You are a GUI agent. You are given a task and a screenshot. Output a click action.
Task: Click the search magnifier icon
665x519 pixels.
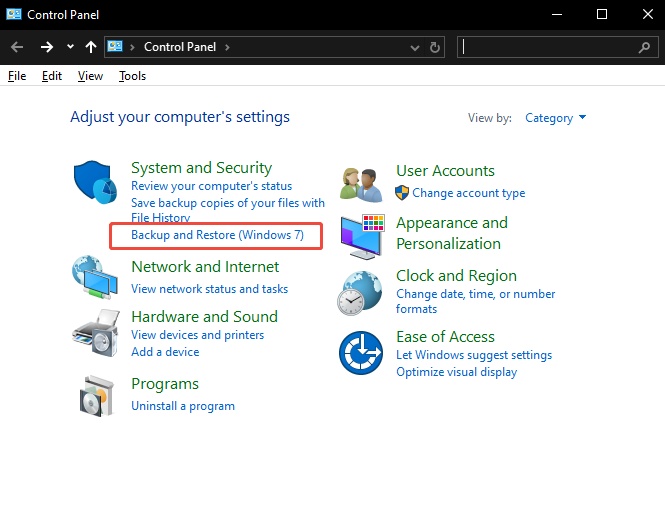pyautogui.click(x=644, y=47)
